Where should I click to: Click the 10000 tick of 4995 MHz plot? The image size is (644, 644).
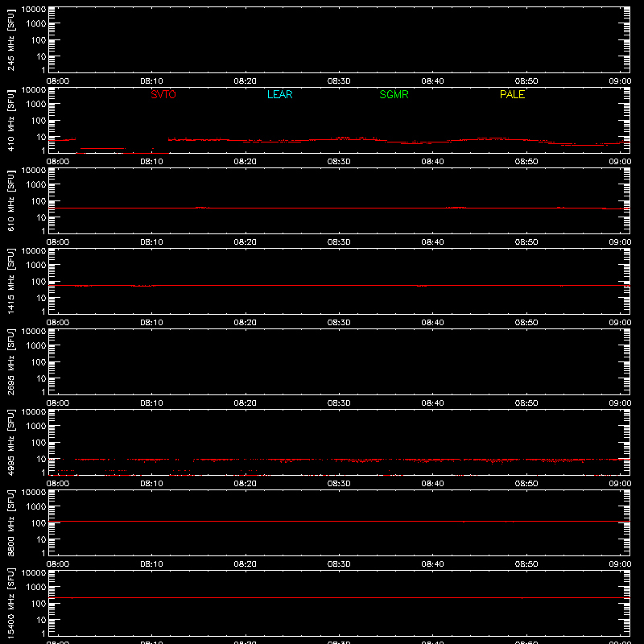[34, 412]
